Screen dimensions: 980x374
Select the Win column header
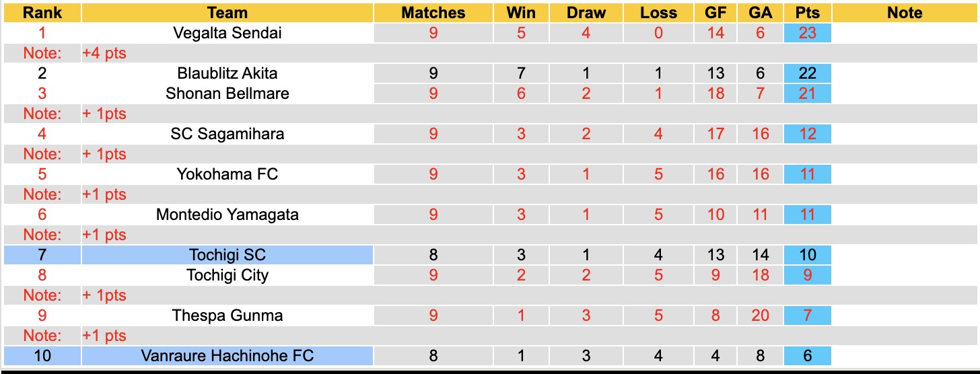click(521, 13)
